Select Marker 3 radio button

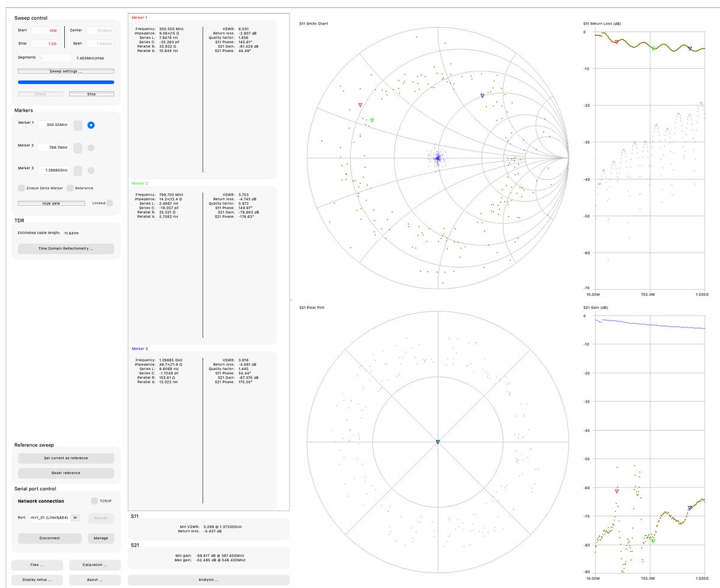(91, 170)
